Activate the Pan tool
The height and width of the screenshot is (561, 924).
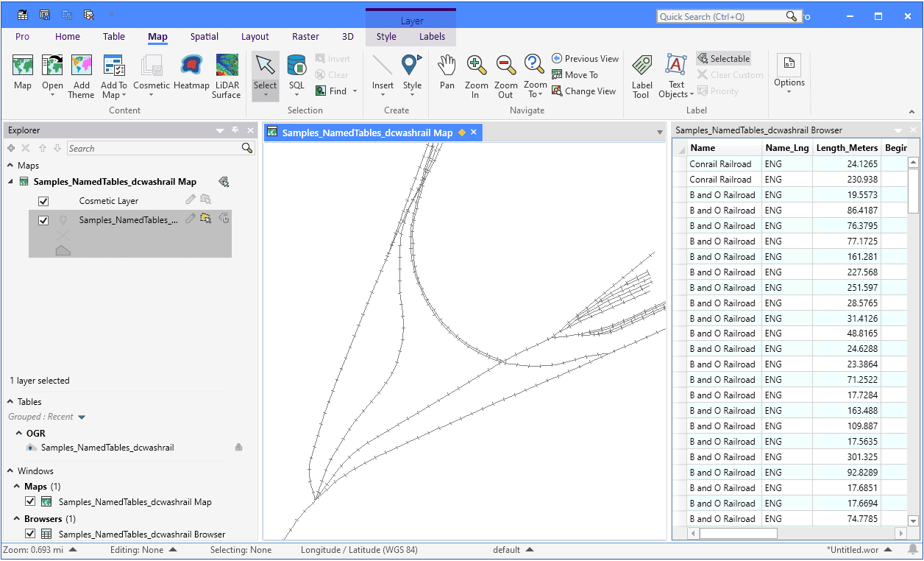pyautogui.click(x=447, y=74)
